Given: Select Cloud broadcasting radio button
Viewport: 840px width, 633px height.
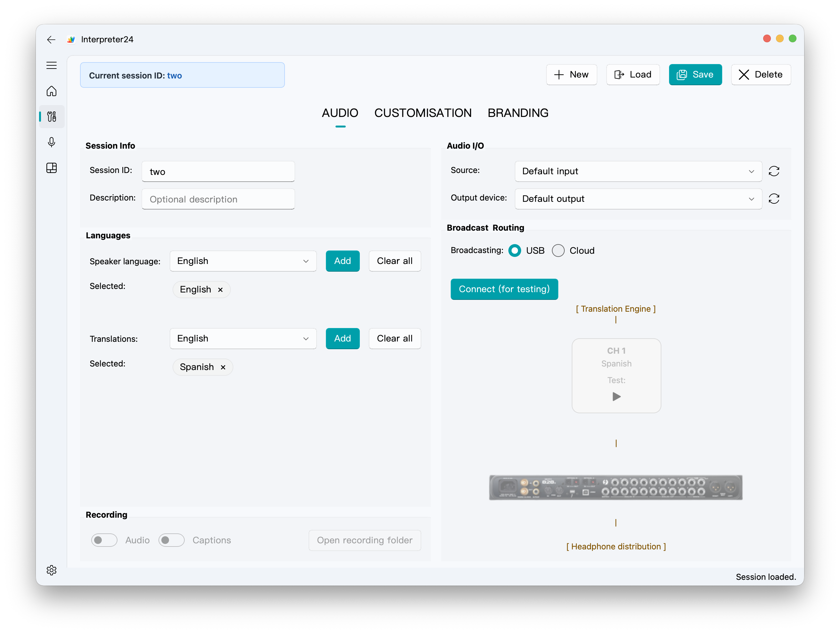Looking at the screenshot, I should click(558, 251).
